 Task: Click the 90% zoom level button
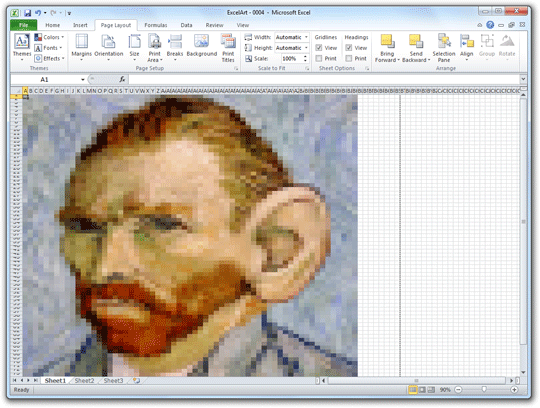[x=445, y=390]
